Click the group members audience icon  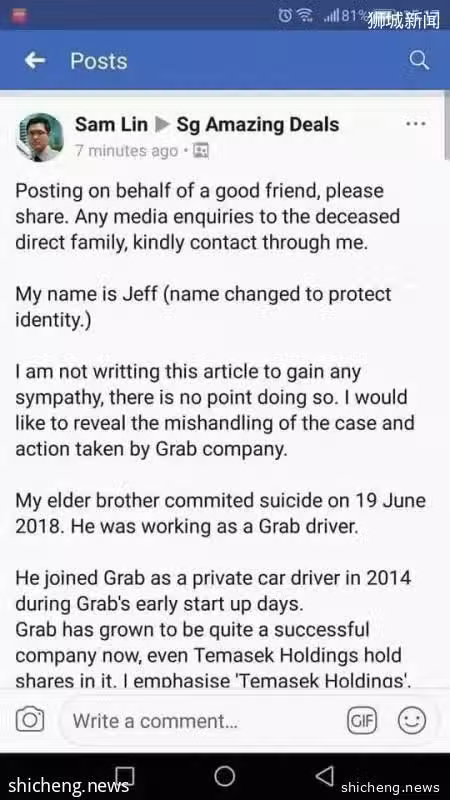point(202,151)
